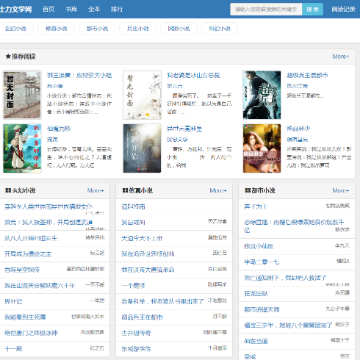Image resolution: width=360 pixels, height=360 pixels.
Task: Open the dark hooded figure book cover
Action: click(262, 95)
